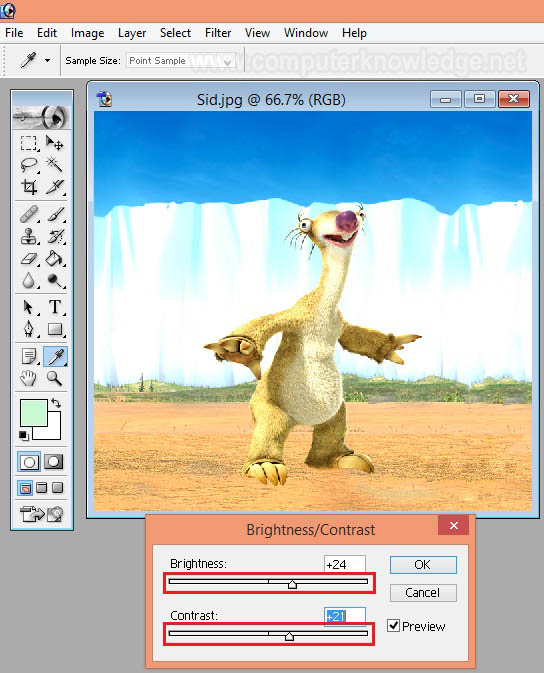Open the File menu
The image size is (544, 673).
click(14, 33)
